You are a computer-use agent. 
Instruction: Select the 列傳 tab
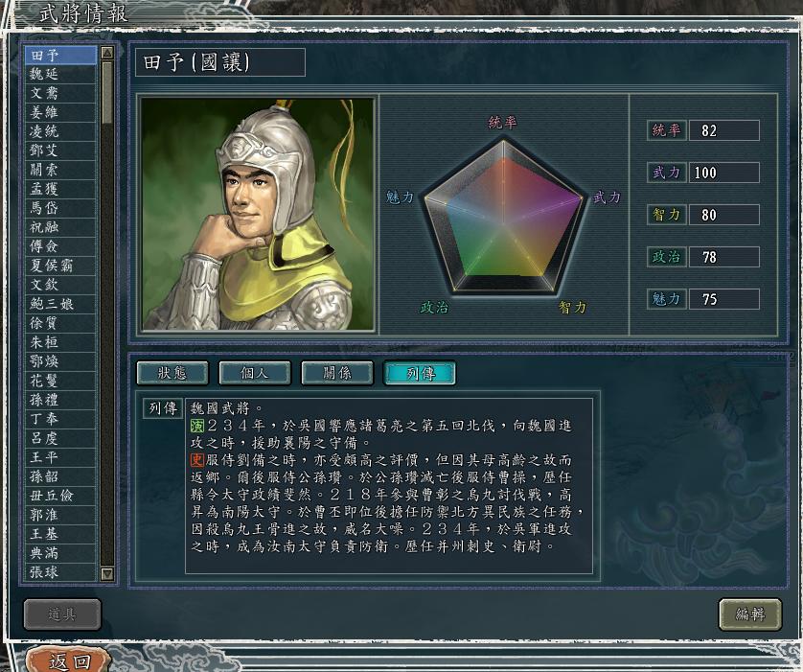[x=420, y=373]
